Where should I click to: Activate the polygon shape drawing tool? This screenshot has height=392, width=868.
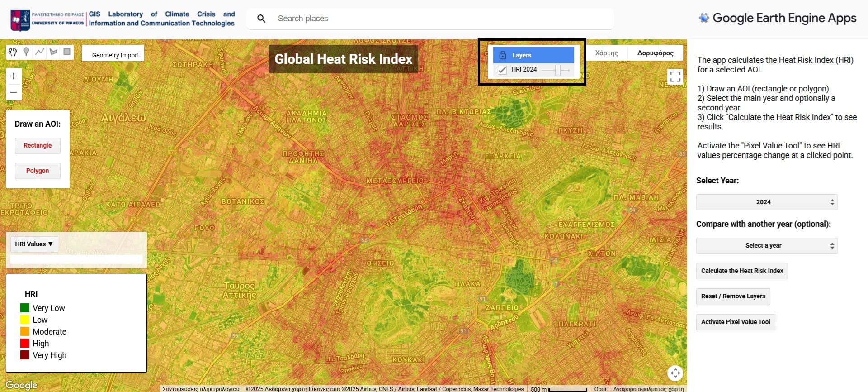tap(53, 52)
